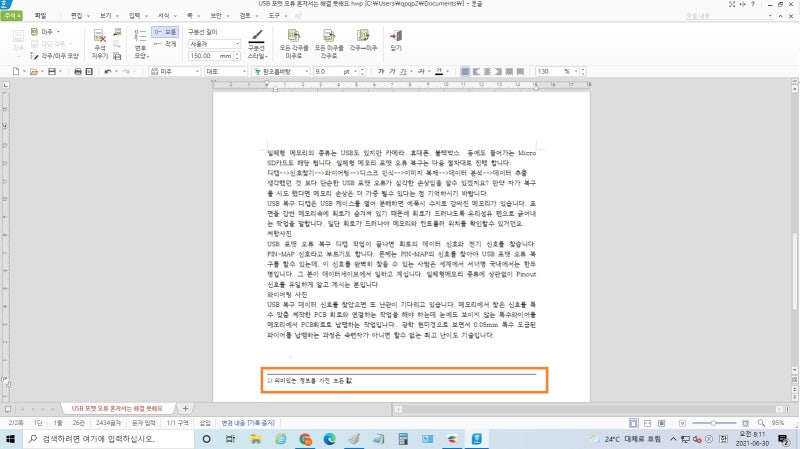Viewport: 800px width, 449px height.
Task: Select center alignment button
Action: [487, 71]
